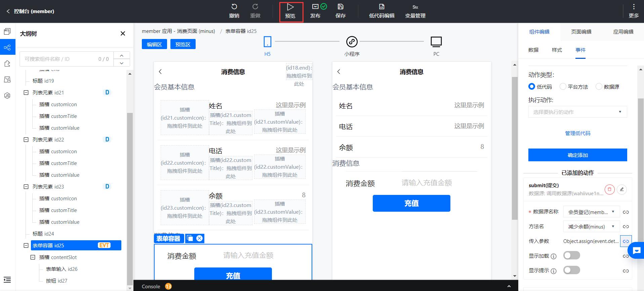Image resolution: width=644 pixels, height=291 pixels.
Task: Delete the submit(提交) action
Action: 609,190
